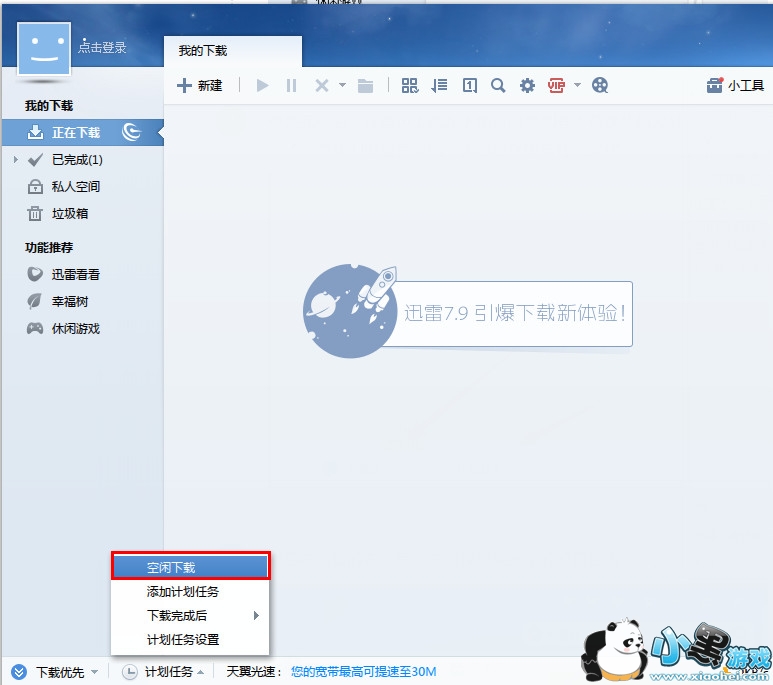773x685 pixels.
Task: Click the swirl icon beside 正在下载
Action: click(131, 132)
